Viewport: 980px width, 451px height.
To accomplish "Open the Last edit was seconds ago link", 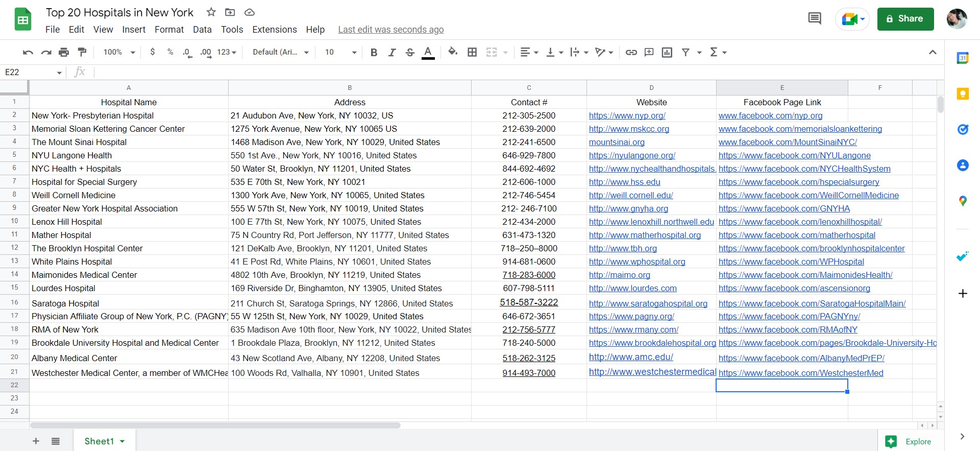I will [x=390, y=30].
